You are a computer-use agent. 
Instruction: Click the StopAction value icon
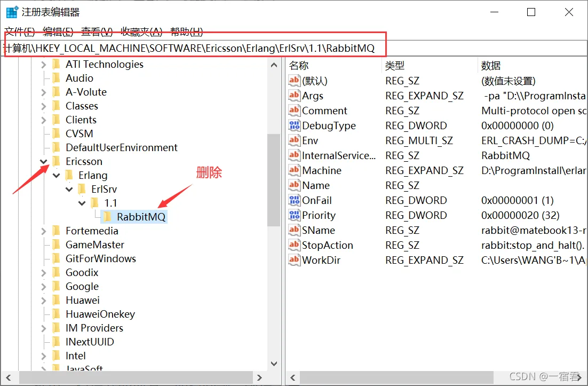click(x=294, y=246)
